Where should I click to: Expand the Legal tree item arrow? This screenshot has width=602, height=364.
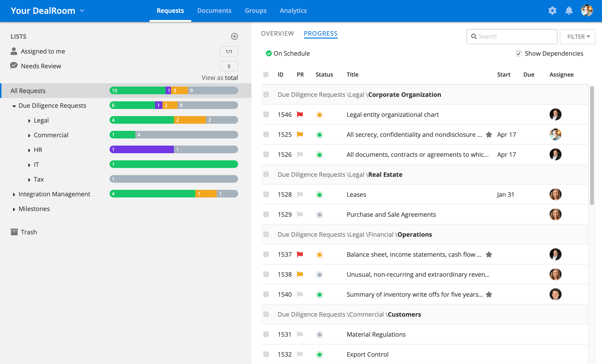29,121
